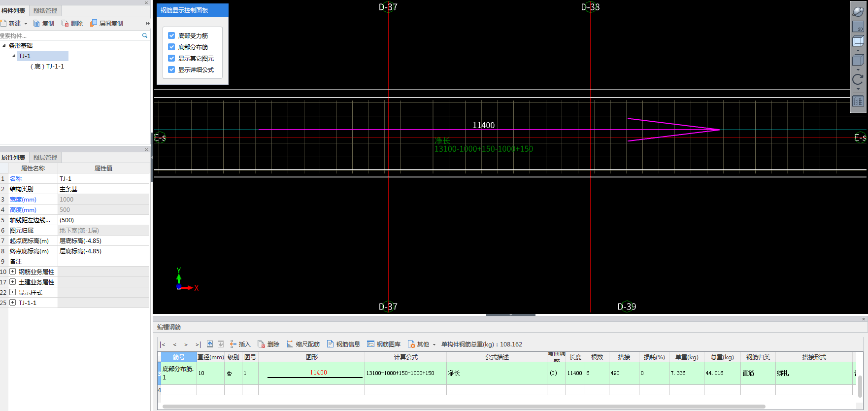Toggle 显示其它图元 checkbox

coord(171,58)
